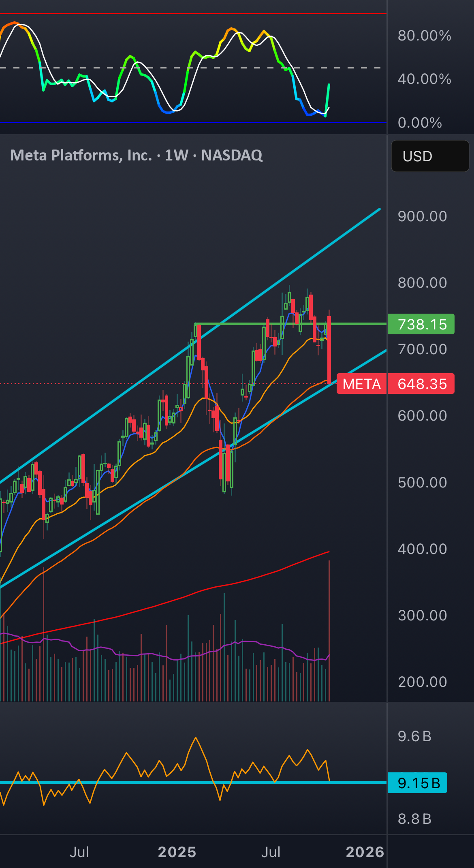Viewport: 474px width, 868px height.
Task: Click the 600.00 price axis label
Action: pos(422,416)
